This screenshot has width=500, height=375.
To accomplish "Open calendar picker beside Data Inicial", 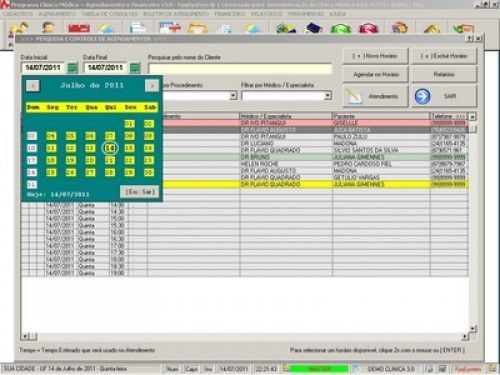I will tap(72, 68).
